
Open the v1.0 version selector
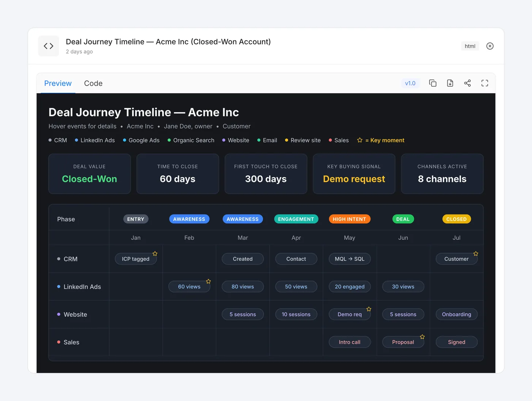pos(410,83)
